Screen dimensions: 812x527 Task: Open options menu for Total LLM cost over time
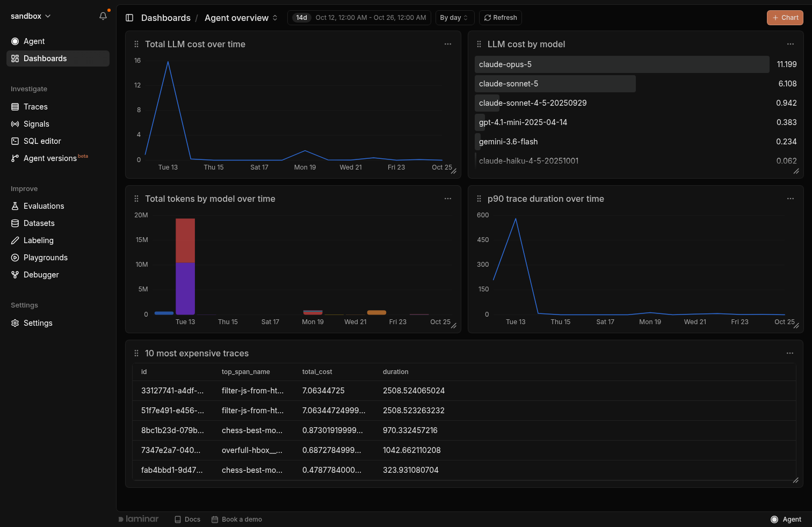448,44
